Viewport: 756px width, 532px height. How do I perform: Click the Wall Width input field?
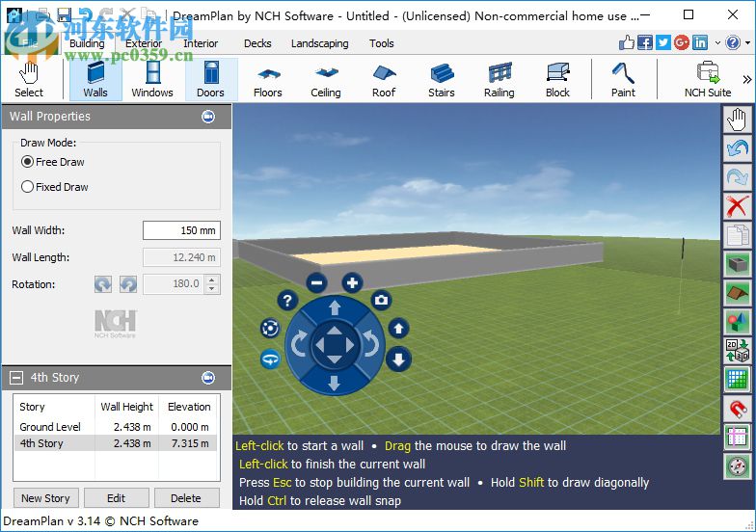click(181, 230)
